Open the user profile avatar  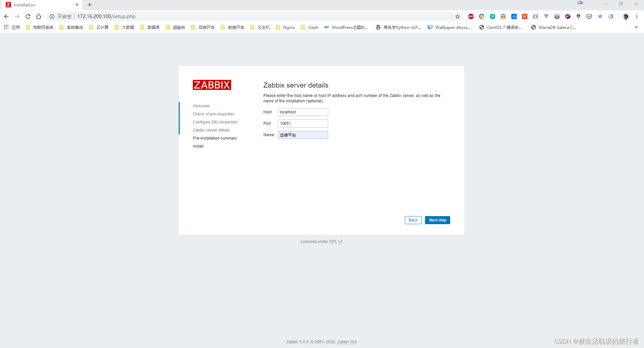(626, 16)
